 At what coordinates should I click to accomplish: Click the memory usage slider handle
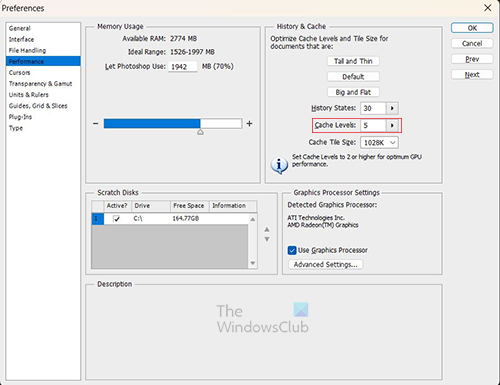[x=200, y=132]
